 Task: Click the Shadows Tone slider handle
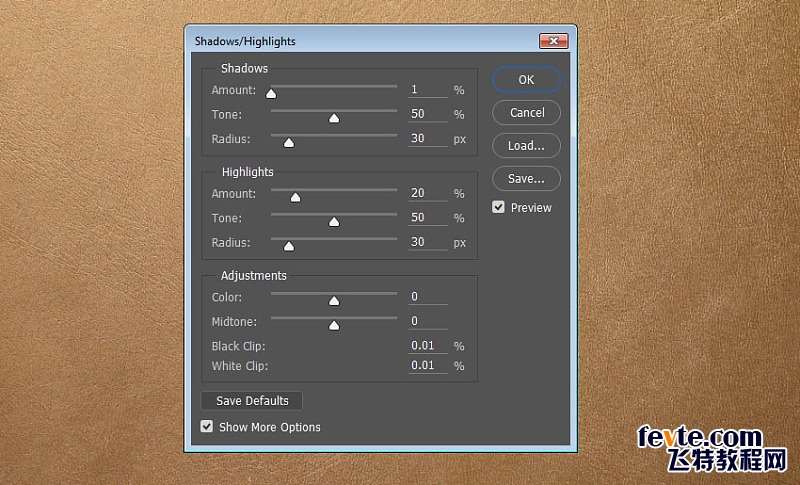click(x=334, y=118)
